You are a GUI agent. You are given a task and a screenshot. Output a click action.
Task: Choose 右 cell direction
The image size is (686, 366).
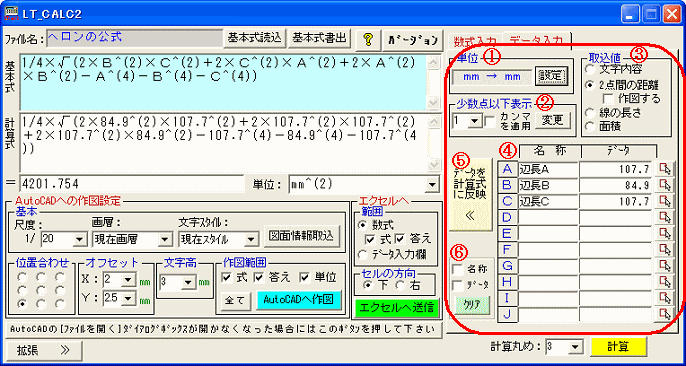[x=401, y=285]
